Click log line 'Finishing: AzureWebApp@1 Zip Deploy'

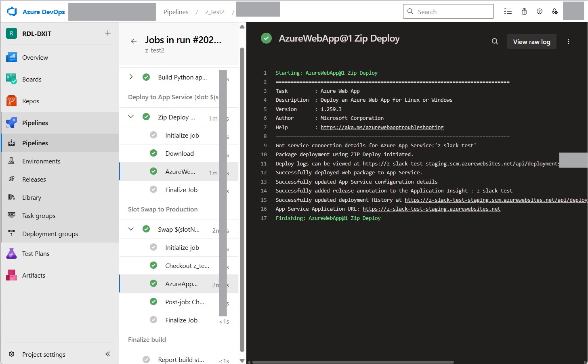328,218
